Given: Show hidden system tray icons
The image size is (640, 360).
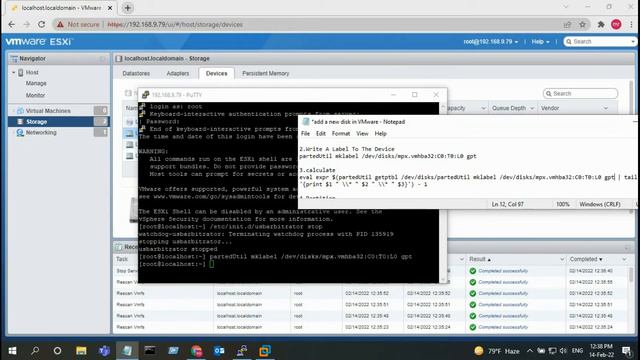Looking at the screenshot, I should click(529, 351).
